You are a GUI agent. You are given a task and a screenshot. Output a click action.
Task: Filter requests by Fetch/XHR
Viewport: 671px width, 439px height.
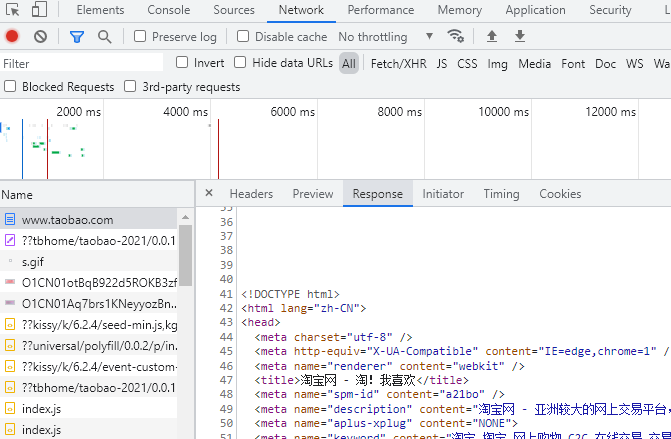pos(398,63)
